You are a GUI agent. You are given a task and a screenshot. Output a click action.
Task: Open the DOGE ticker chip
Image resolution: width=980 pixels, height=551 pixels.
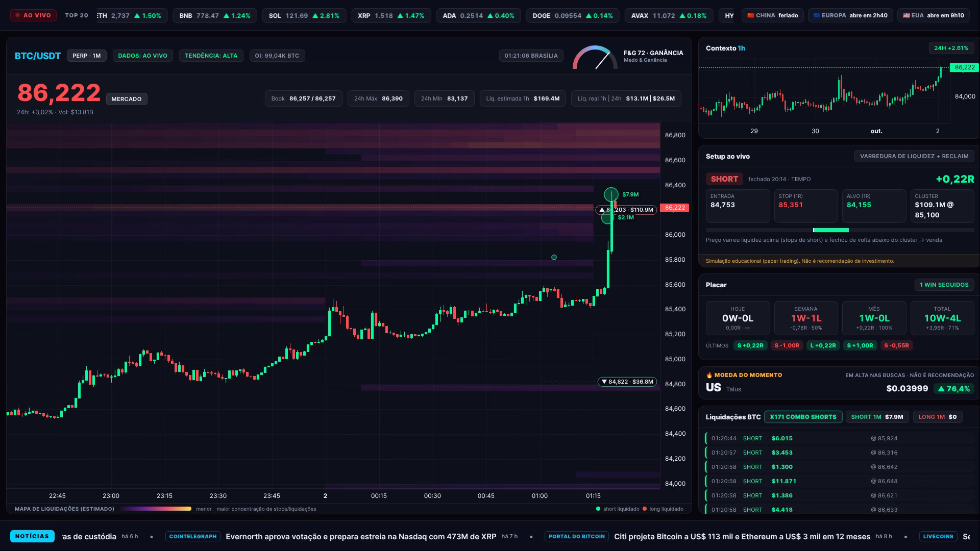pos(573,15)
